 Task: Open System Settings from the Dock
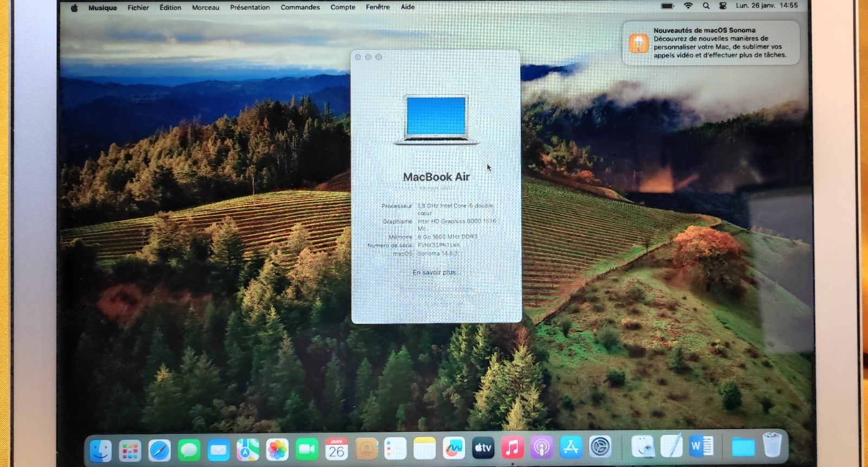(x=601, y=447)
